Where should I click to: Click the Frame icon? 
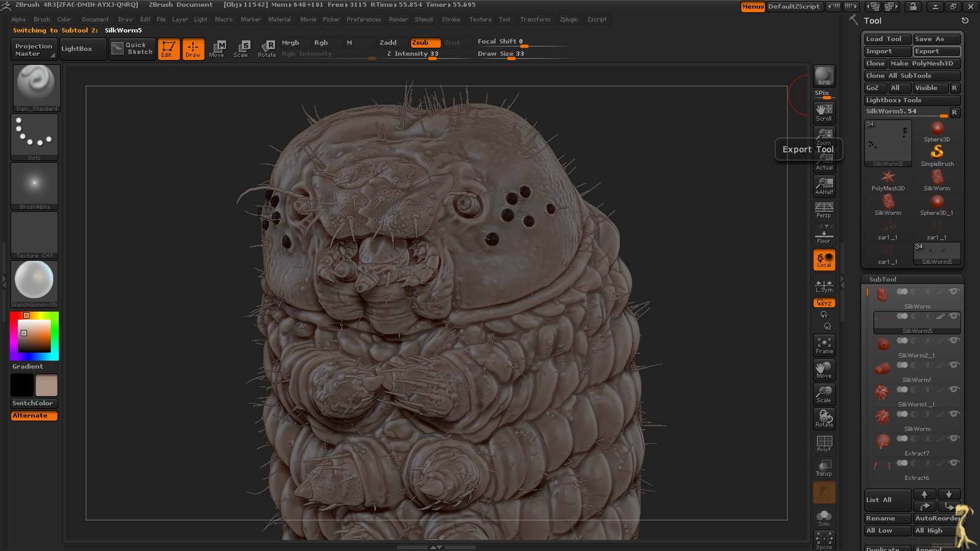pyautogui.click(x=824, y=345)
